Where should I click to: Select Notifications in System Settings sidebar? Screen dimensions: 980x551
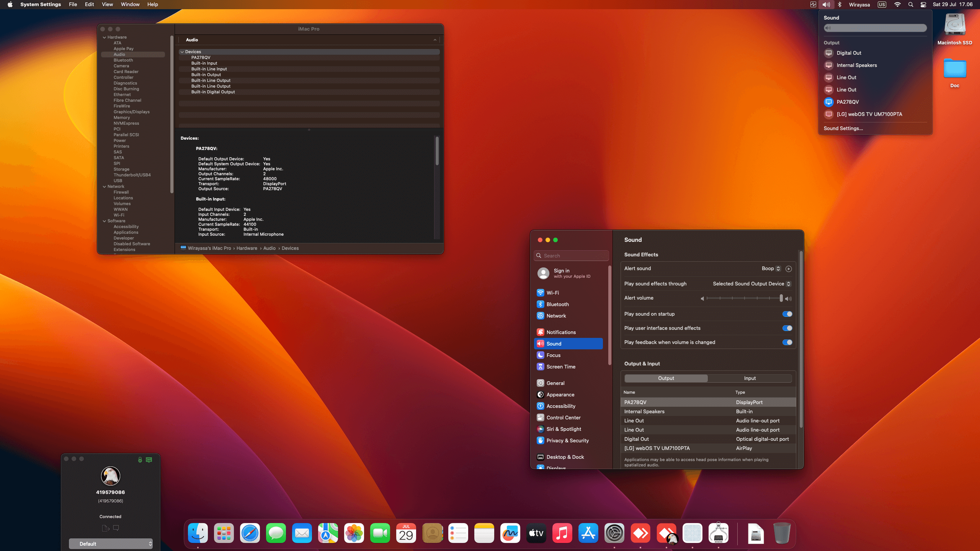click(561, 332)
